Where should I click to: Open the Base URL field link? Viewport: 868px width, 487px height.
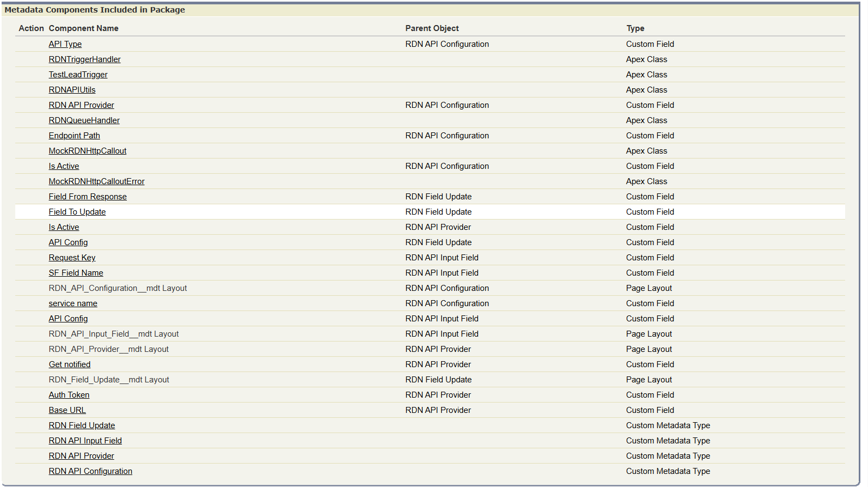67,410
